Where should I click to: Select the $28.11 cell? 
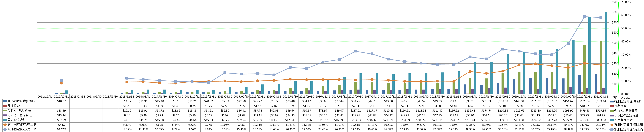(258, 115)
